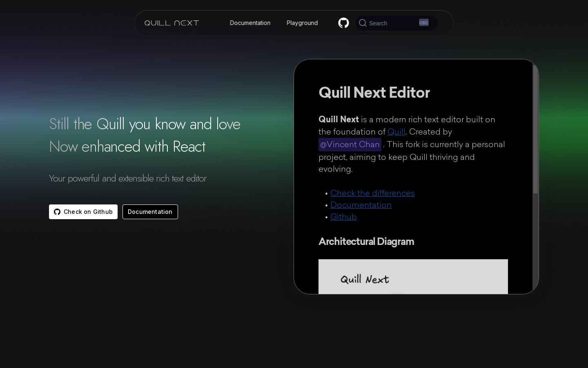
Task: Click the 'Now enhanced with React' text
Action: pyautogui.click(x=127, y=146)
